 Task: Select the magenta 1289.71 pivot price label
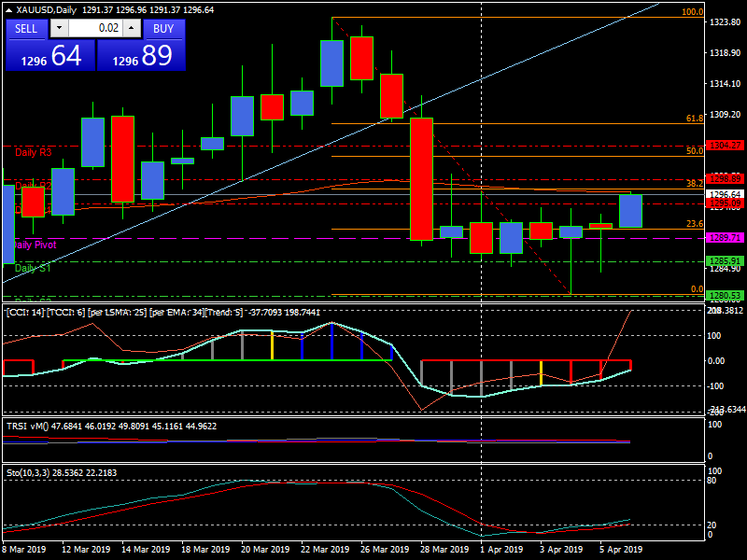click(725, 238)
